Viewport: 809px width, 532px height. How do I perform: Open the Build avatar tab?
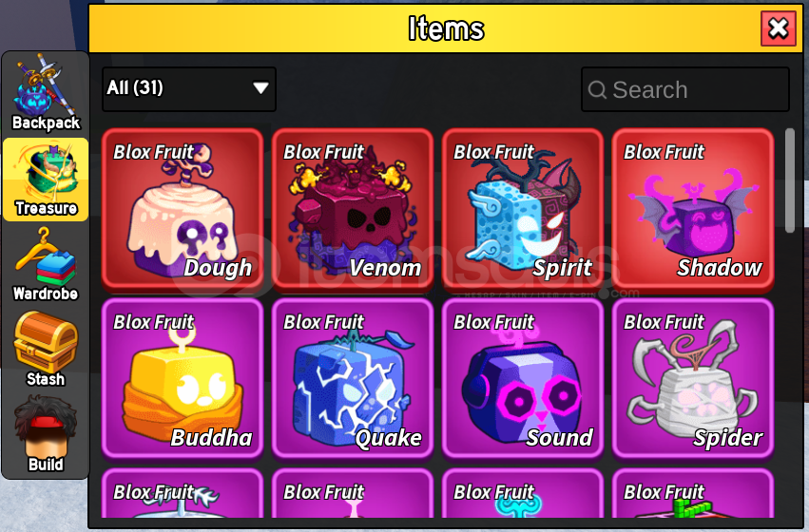(46, 434)
